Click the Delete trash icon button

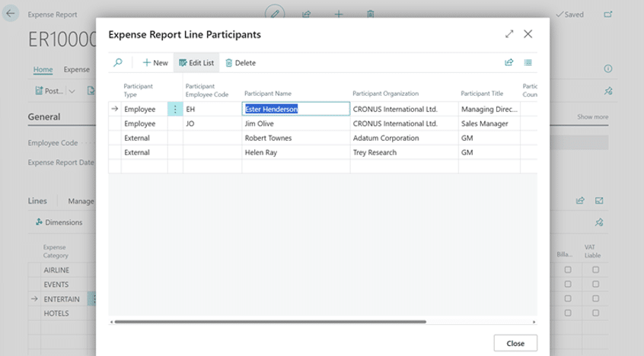point(240,62)
